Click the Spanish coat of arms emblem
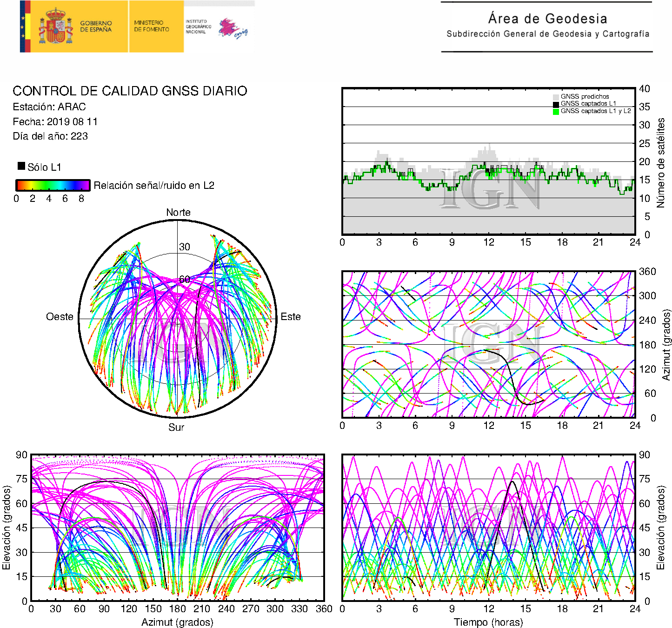The image size is (672, 628). coord(56,27)
